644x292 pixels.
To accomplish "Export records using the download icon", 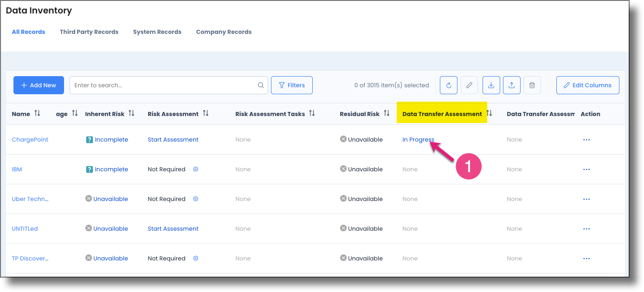I will 491,85.
